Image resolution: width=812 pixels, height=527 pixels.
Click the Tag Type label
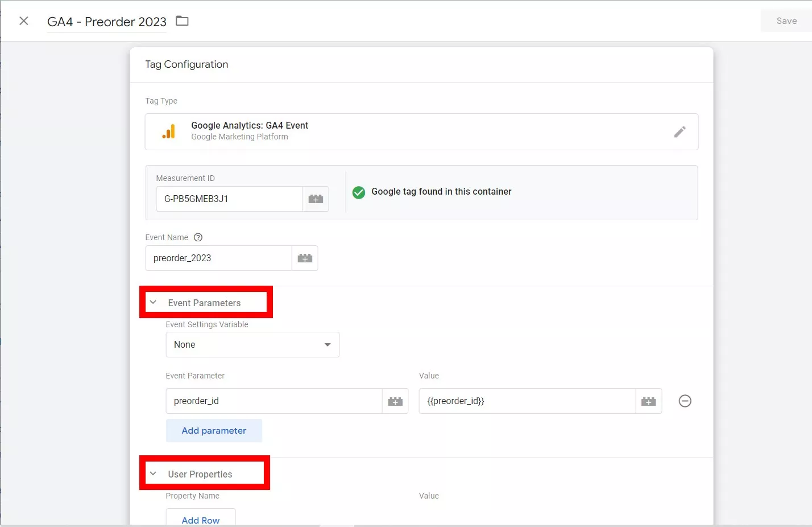pos(161,101)
